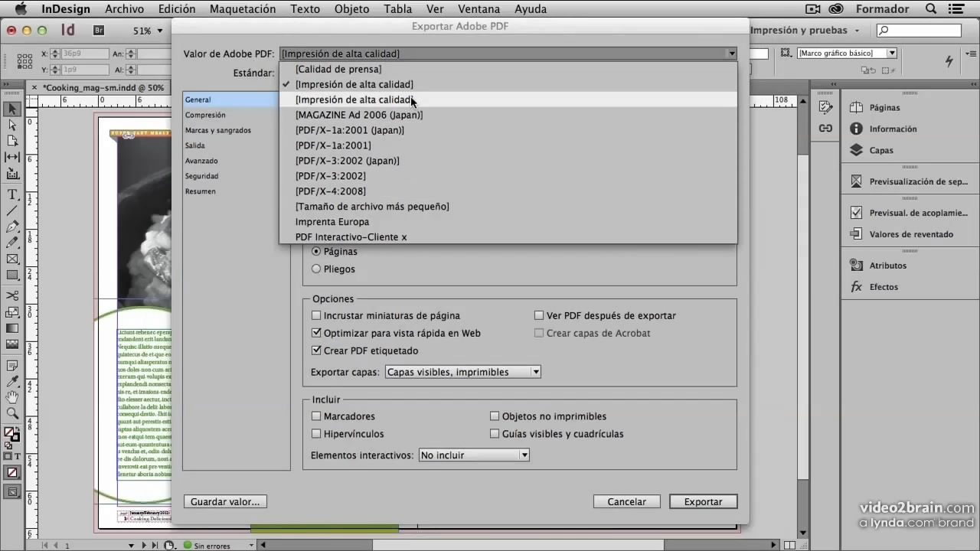Choose [MAGAZINE Ad 2006 (Japan)] preset
Image resolution: width=980 pixels, height=551 pixels.
[508, 115]
